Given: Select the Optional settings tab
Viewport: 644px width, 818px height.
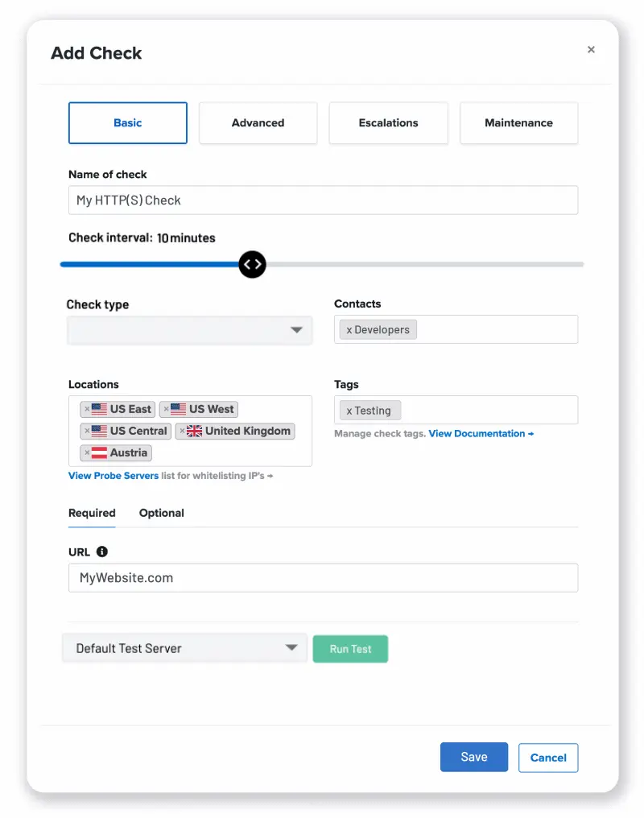Looking at the screenshot, I should click(x=162, y=513).
